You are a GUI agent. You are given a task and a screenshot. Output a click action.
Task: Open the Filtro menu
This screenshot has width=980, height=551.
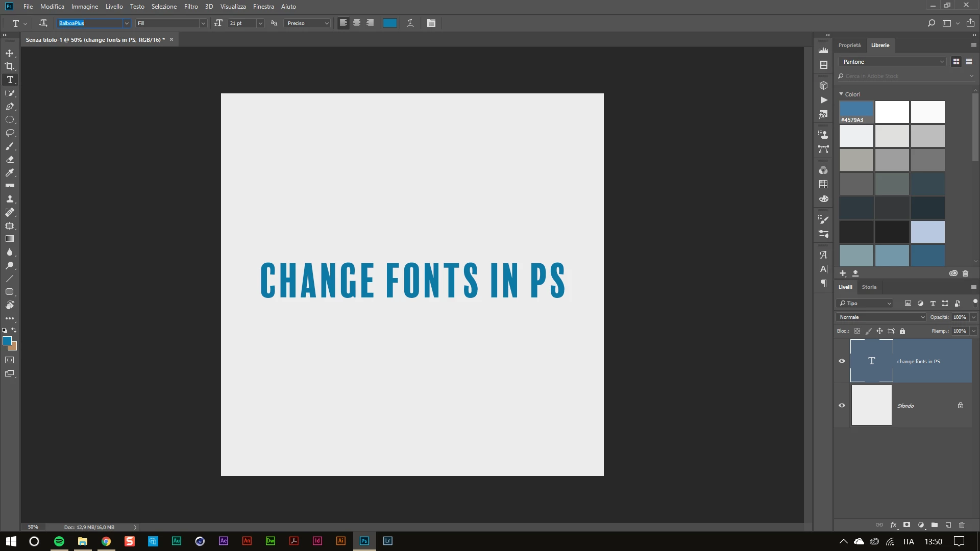(x=191, y=7)
